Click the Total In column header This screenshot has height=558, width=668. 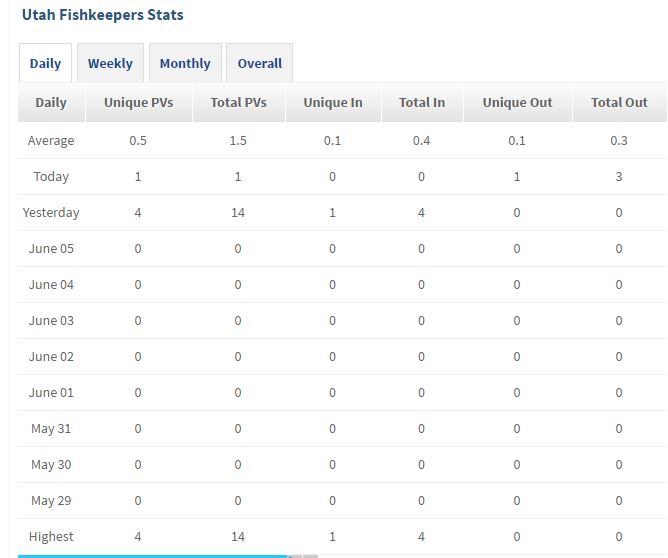coord(421,102)
